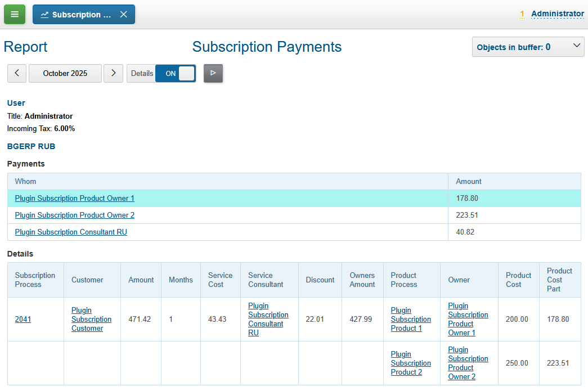Screen dimensions: 588x391
Task: Toggle the Details switch off
Action: tap(175, 73)
